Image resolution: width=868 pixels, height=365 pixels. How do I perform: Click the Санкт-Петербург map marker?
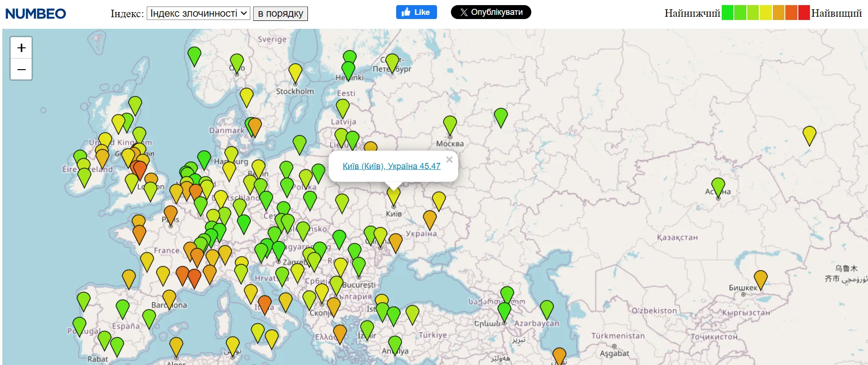coord(392,62)
